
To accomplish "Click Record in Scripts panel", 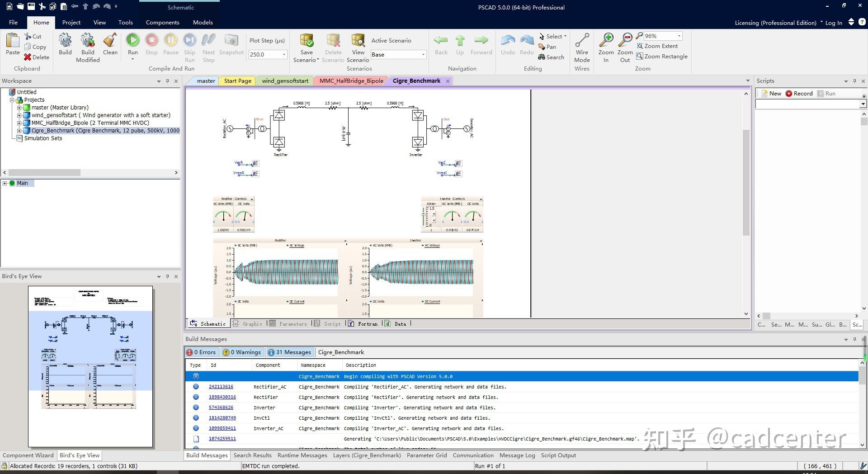I will 799,94.
